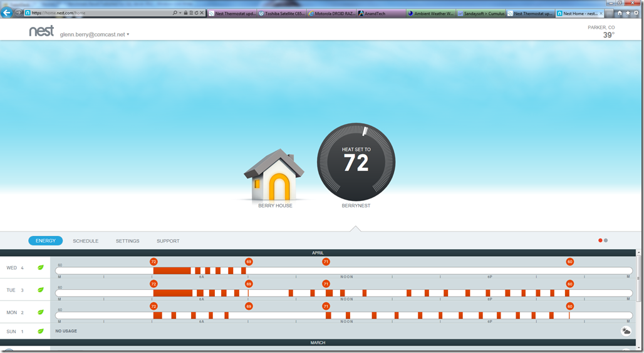Click the Parker, CO 39° weather readout
Viewport: 644px width, 353px height.
pos(601,32)
